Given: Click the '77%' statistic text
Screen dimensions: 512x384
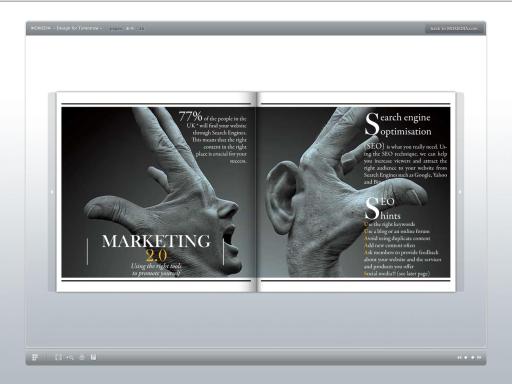Looking at the screenshot, I should 190,116.
